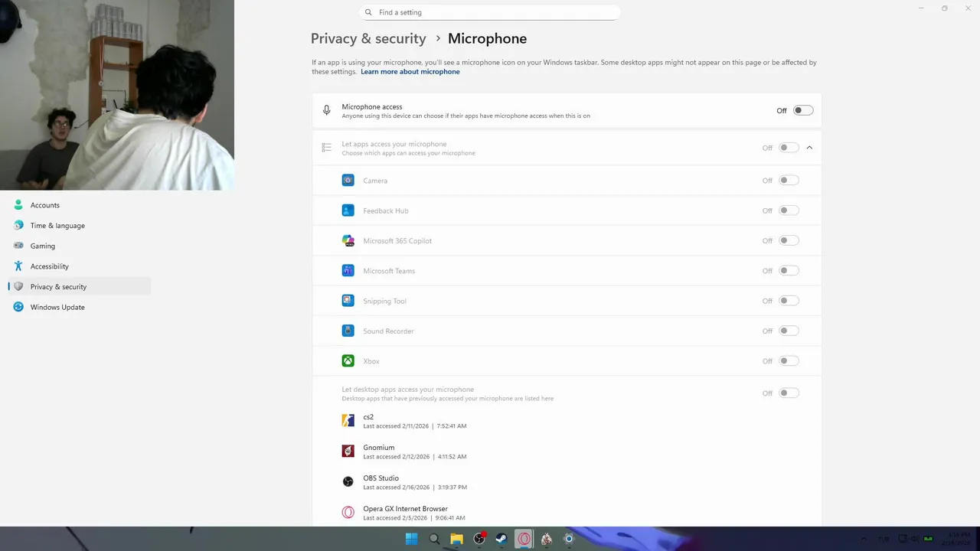This screenshot has height=551, width=980.
Task: Click the OBS Studio icon in the list
Action: pos(348,481)
